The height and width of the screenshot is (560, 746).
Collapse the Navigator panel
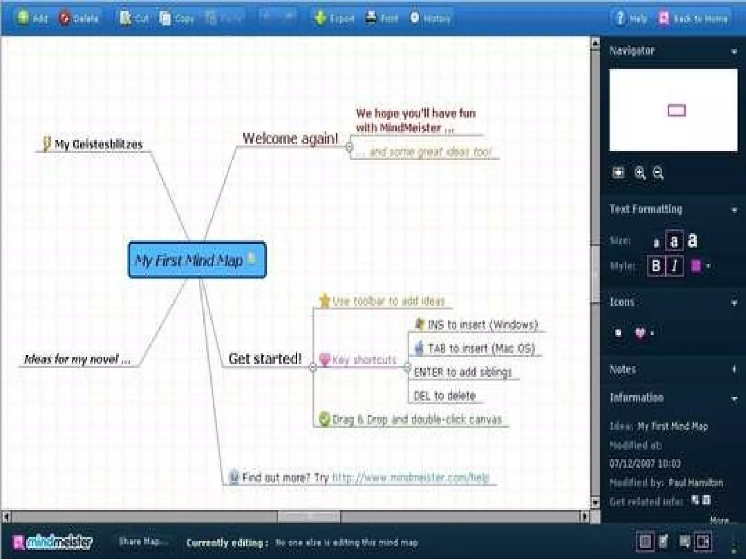tap(734, 52)
